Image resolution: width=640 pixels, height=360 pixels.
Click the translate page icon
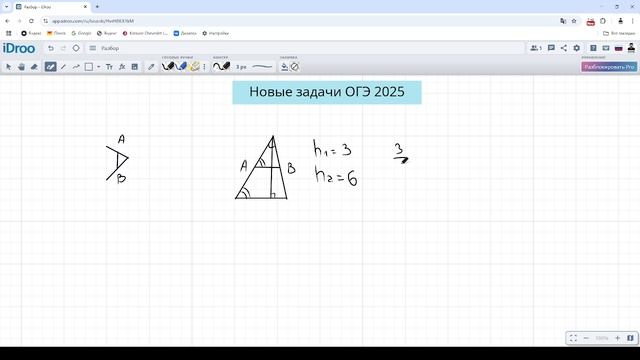coord(563,21)
